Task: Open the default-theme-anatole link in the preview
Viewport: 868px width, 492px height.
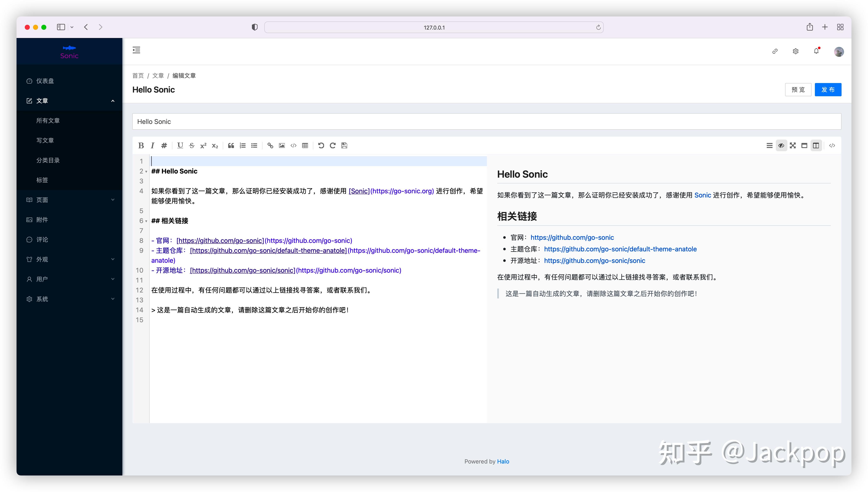Action: tap(620, 249)
